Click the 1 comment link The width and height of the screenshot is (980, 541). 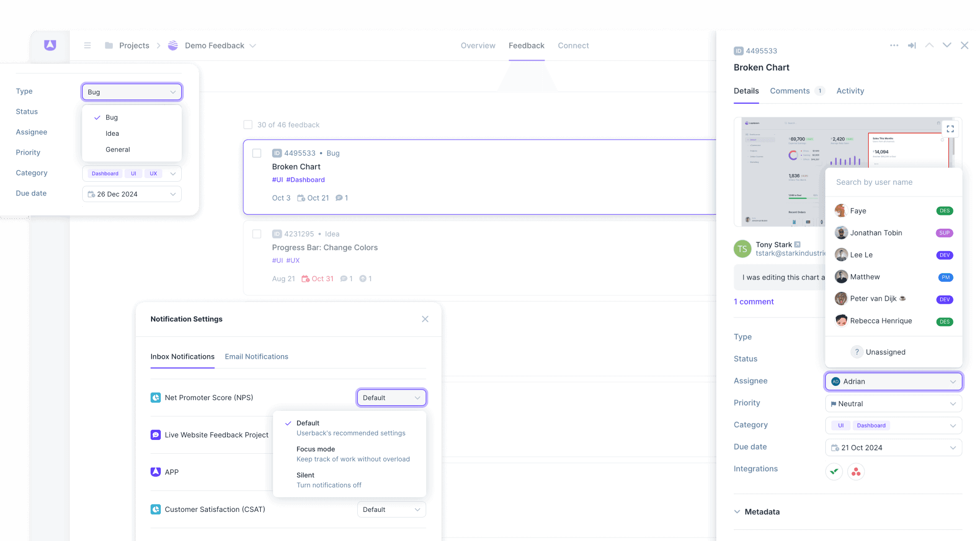[754, 302]
